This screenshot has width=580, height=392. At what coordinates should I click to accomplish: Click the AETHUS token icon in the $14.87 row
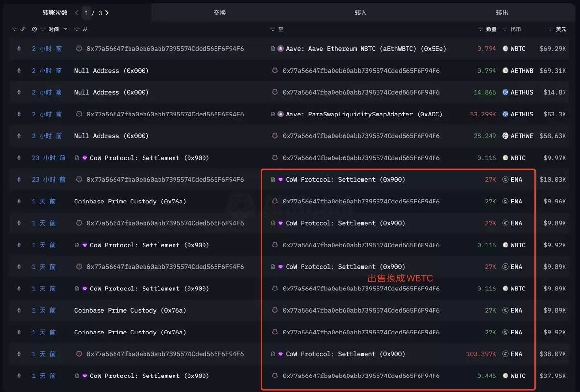tap(506, 92)
